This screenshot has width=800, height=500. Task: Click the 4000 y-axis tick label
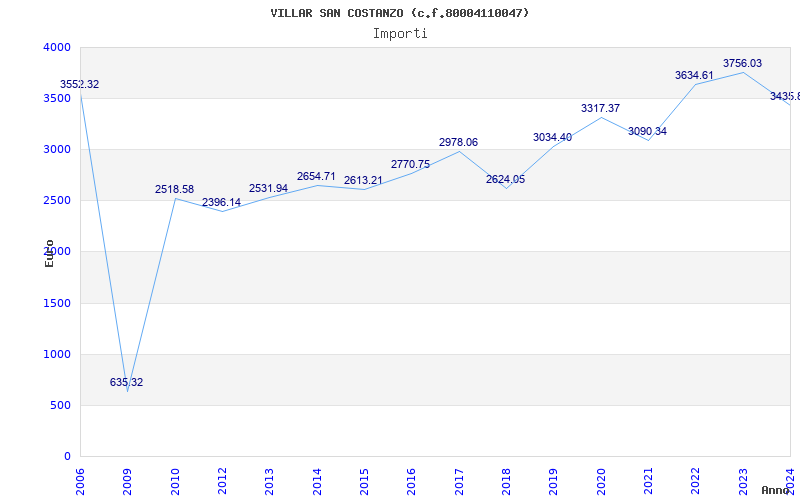[x=57, y=47]
